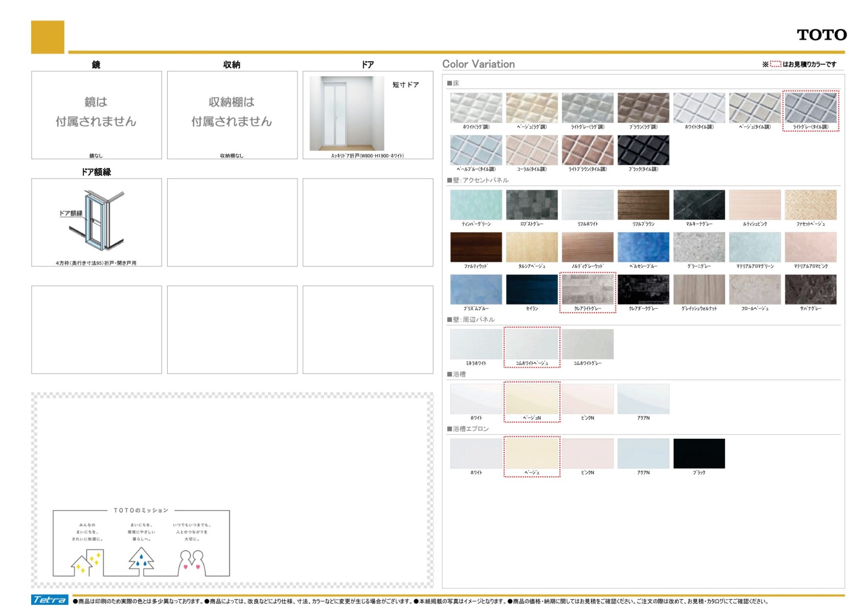Click the TOTO logo
868x613 pixels.
point(821,35)
